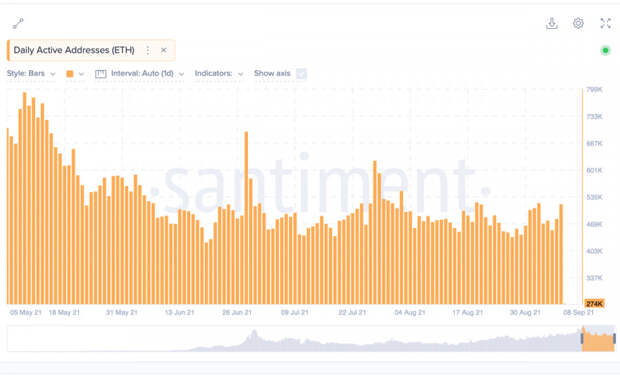The image size is (620, 376).
Task: Click right handle of the range brush
Action: [614, 338]
